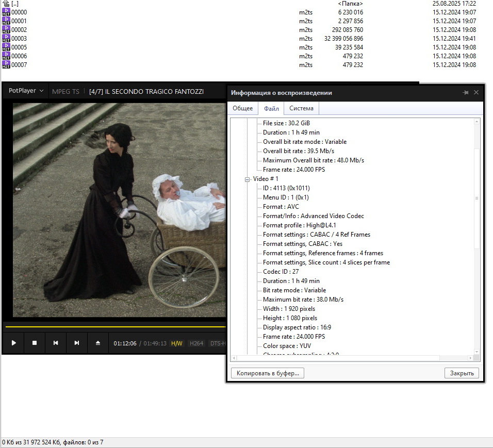This screenshot has height=448, width=493.
Task: Select file 00007 in the list
Action: (19, 65)
